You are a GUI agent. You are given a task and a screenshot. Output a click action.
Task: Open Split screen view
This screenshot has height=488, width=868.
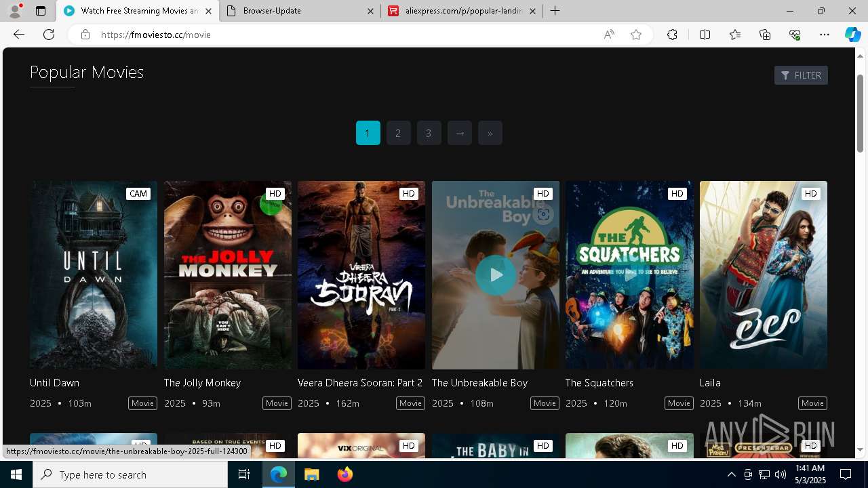tap(705, 35)
